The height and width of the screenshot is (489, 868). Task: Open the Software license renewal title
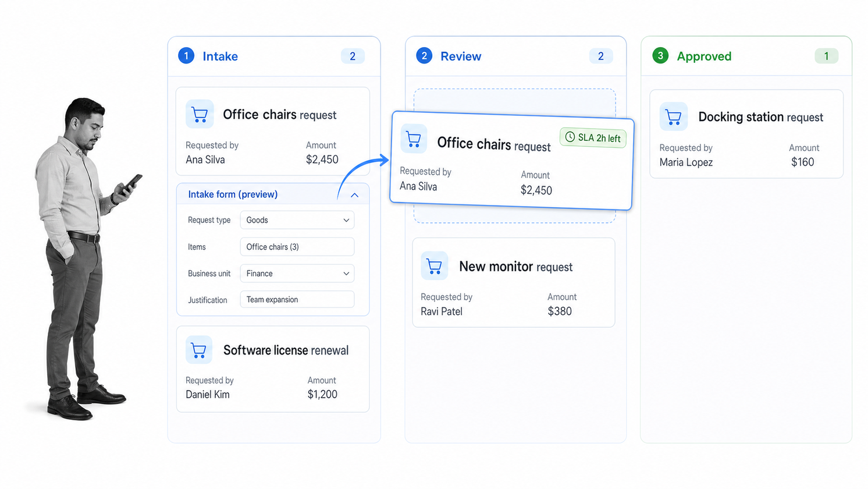point(286,350)
